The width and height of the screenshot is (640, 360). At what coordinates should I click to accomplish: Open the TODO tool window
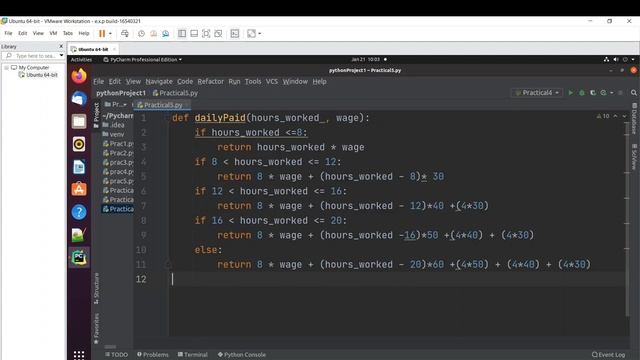116,355
